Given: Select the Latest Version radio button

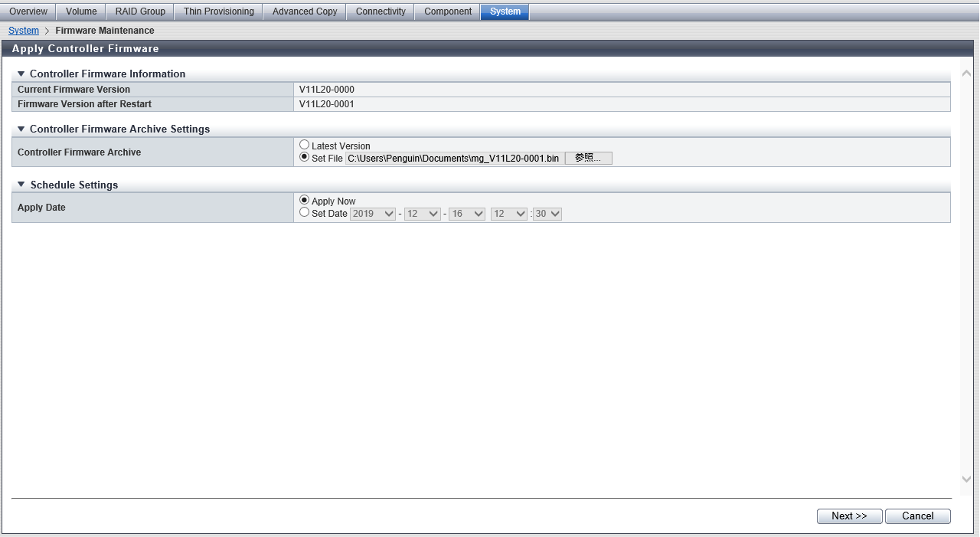Looking at the screenshot, I should [305, 145].
